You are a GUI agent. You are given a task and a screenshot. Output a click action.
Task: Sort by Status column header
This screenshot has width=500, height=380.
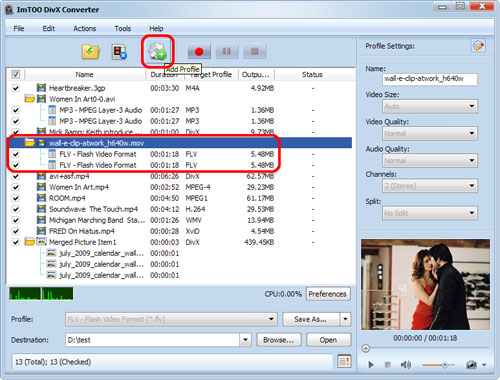click(x=312, y=74)
